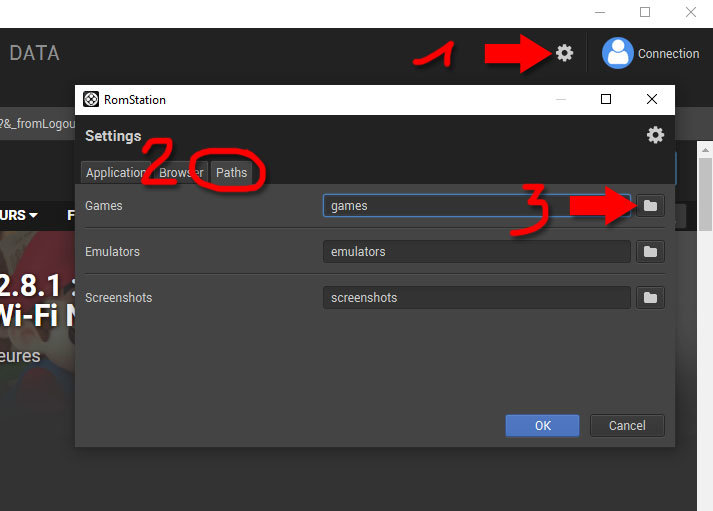The width and height of the screenshot is (713, 511).
Task: Switch to the Application tab
Action: tap(116, 172)
